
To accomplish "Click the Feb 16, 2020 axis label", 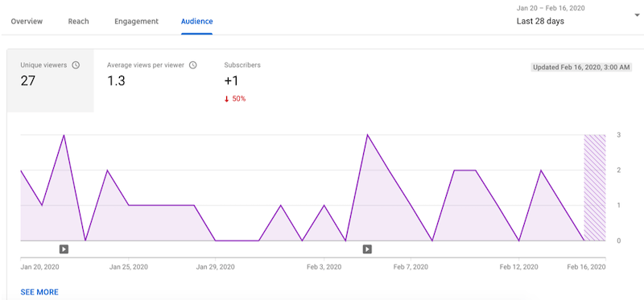I will tap(587, 267).
